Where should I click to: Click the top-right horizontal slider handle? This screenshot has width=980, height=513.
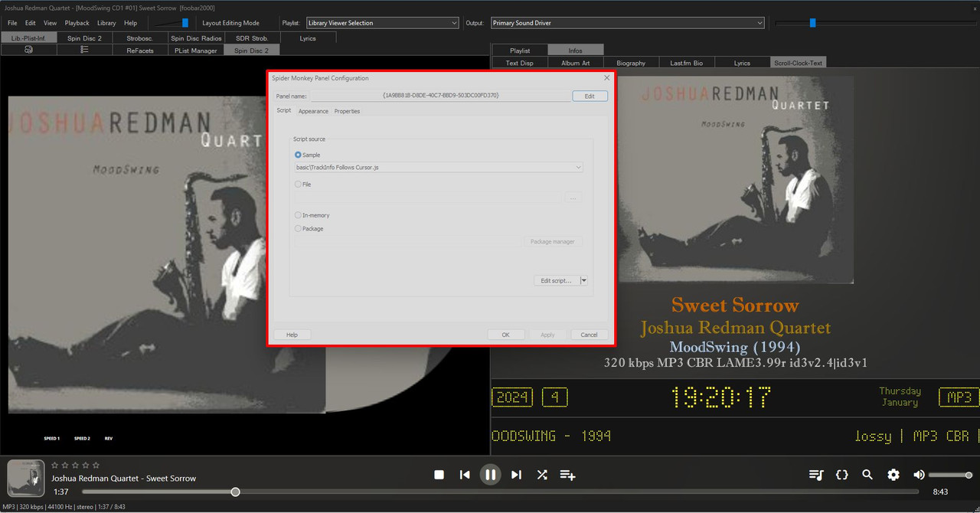click(x=812, y=23)
